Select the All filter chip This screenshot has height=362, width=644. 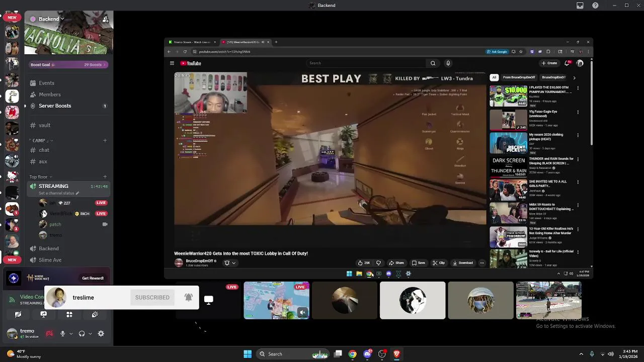(494, 77)
